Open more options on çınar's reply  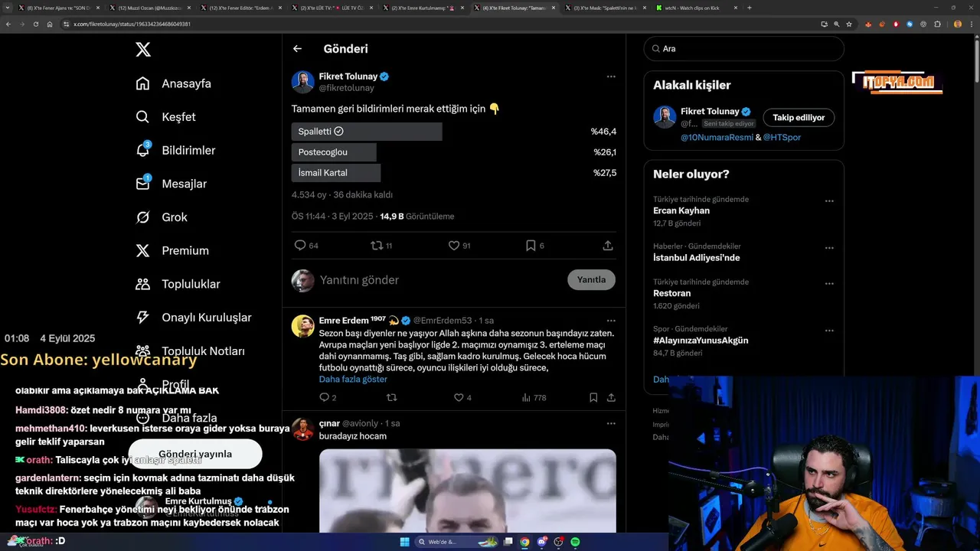(611, 423)
